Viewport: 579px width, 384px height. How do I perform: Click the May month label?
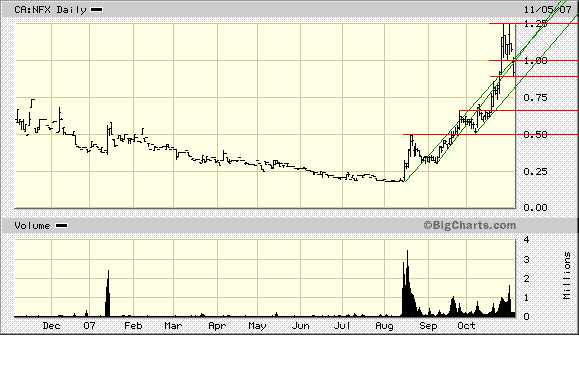click(257, 326)
